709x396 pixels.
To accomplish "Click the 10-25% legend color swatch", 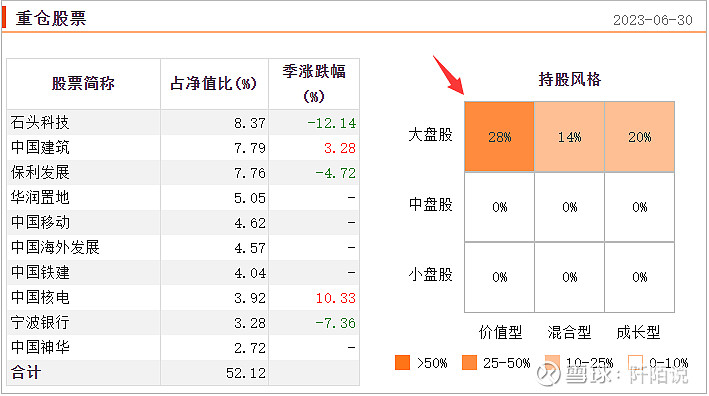I will click(552, 363).
